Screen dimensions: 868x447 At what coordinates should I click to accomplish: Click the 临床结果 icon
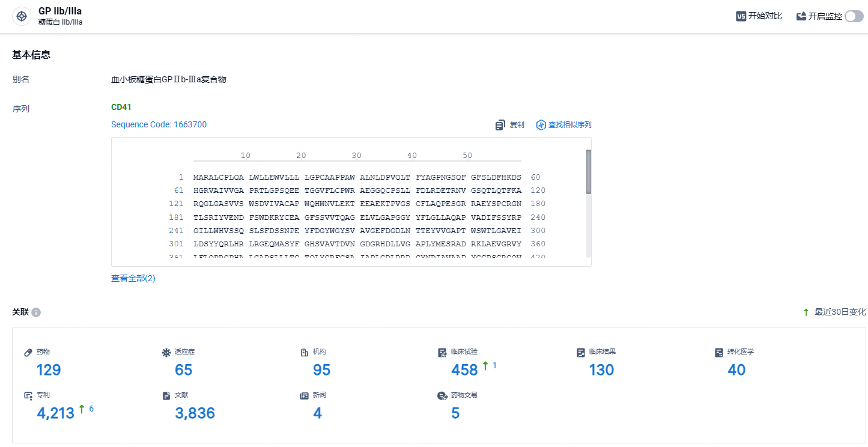coord(581,352)
